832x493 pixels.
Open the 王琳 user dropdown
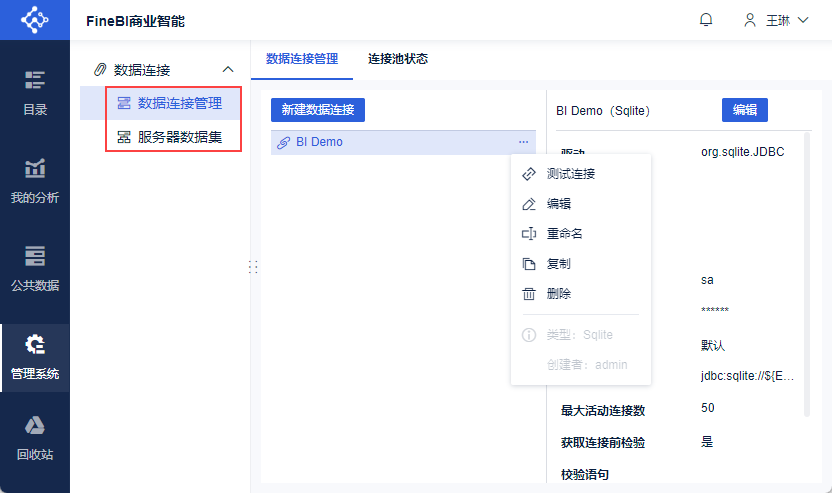coord(776,20)
